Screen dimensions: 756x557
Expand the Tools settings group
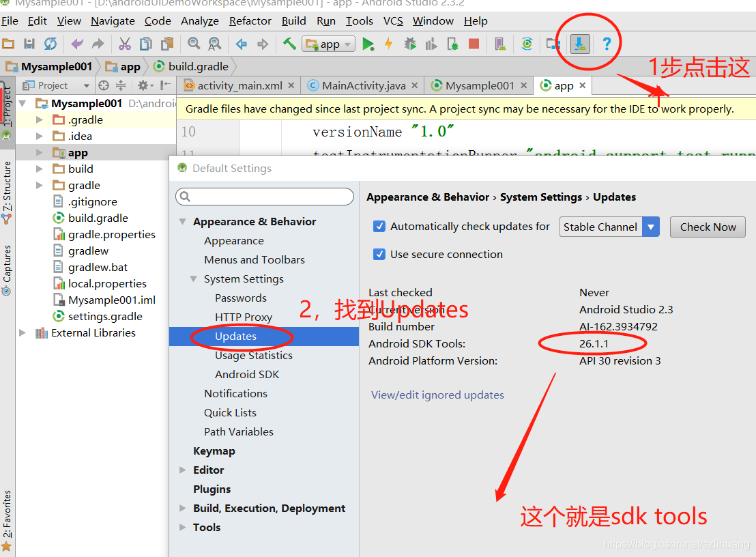(x=182, y=527)
